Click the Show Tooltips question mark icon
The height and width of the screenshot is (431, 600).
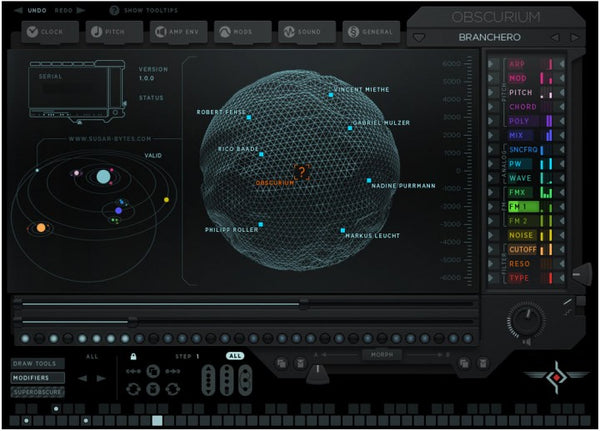[114, 10]
